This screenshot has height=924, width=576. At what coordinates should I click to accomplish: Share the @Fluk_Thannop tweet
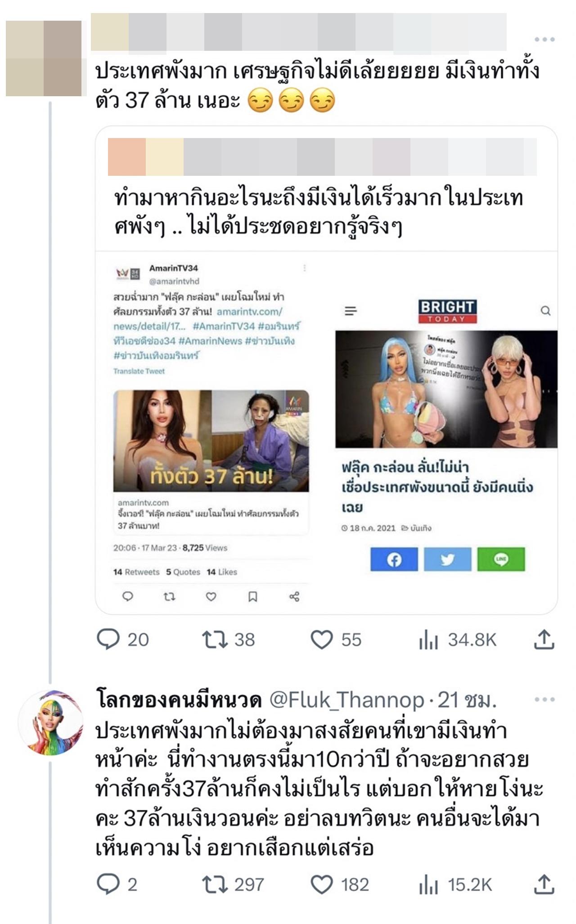544,884
